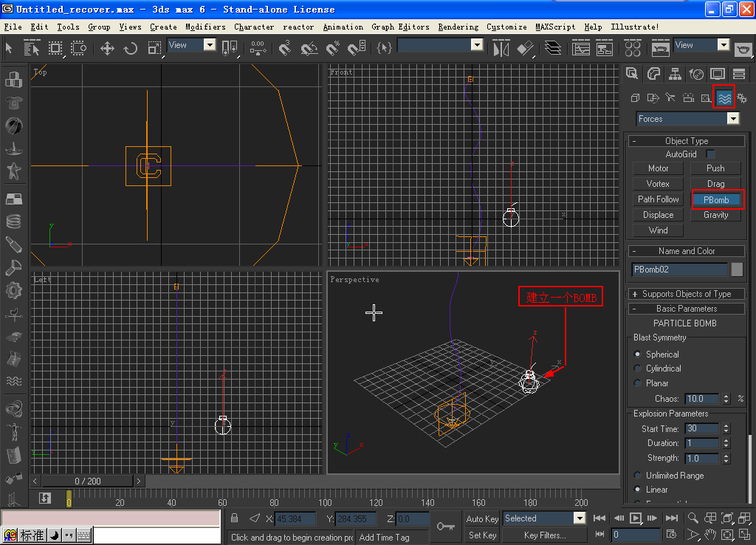756x545 pixels.
Task: Select the Shapes category icon
Action: point(653,98)
